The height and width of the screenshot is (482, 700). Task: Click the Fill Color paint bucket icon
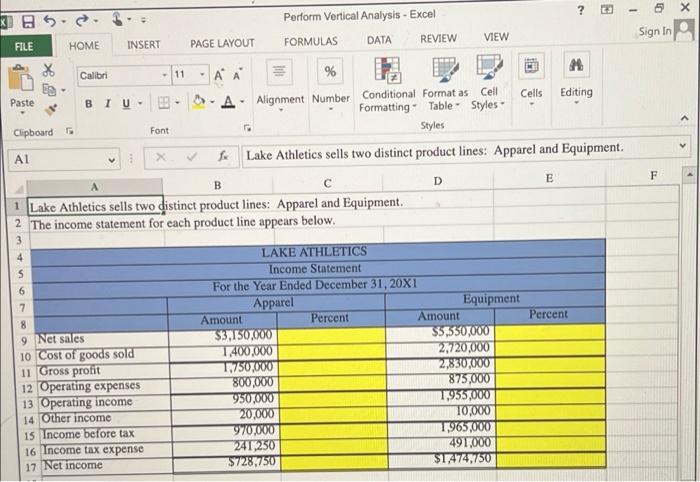tap(199, 101)
